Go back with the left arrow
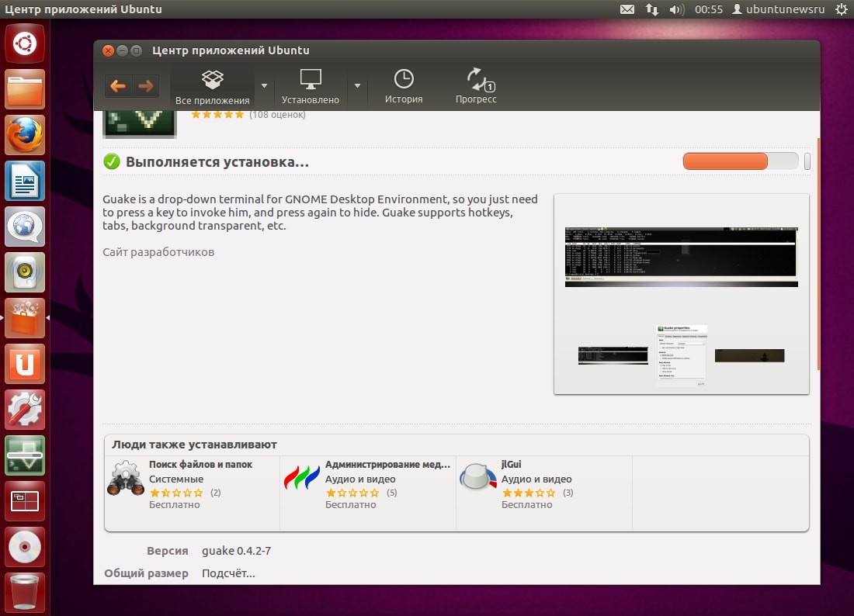This screenshot has width=854, height=616. click(118, 85)
